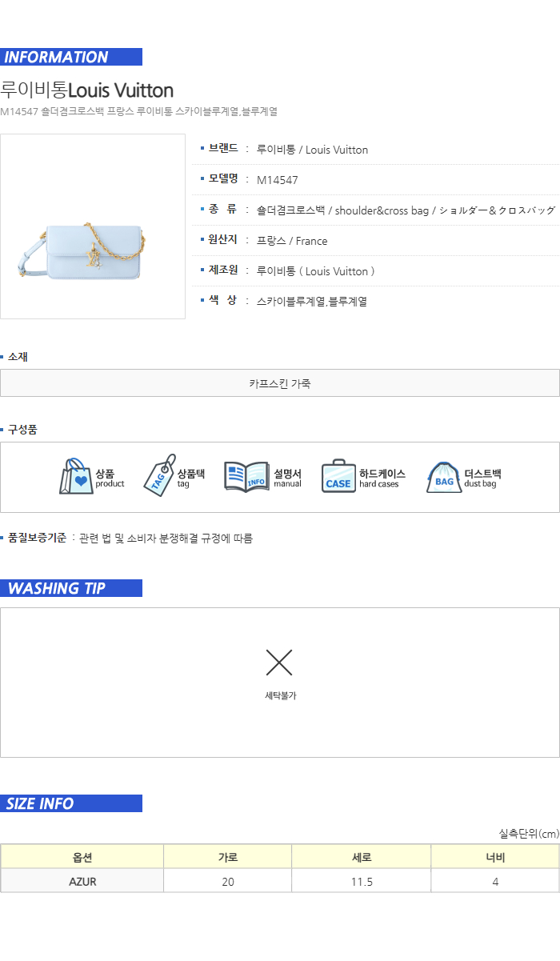The width and height of the screenshot is (560, 961).
Task: Click the depth value 4
Action: [495, 881]
